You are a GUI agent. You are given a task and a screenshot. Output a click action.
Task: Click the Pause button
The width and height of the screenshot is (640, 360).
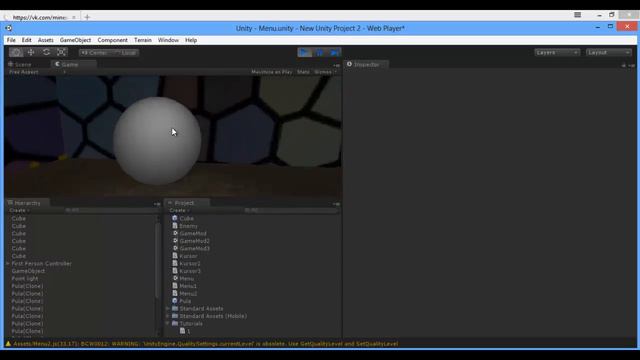319,52
